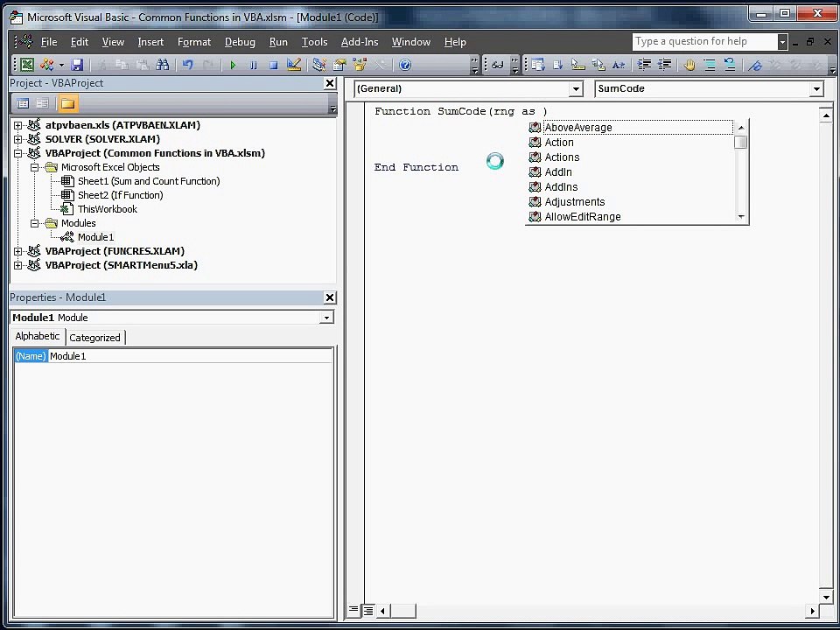Close the Project - VBAProject panel
Viewport: 840px width, 630px height.
point(330,84)
